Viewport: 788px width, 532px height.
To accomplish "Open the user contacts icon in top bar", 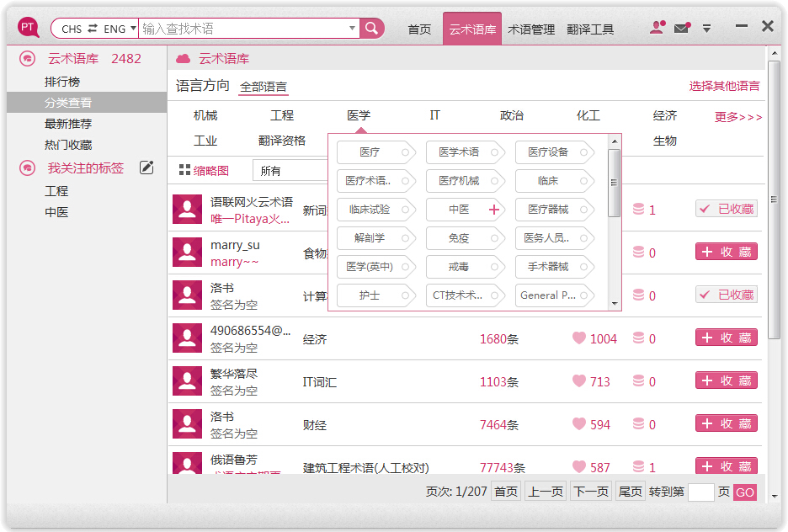I will point(657,28).
